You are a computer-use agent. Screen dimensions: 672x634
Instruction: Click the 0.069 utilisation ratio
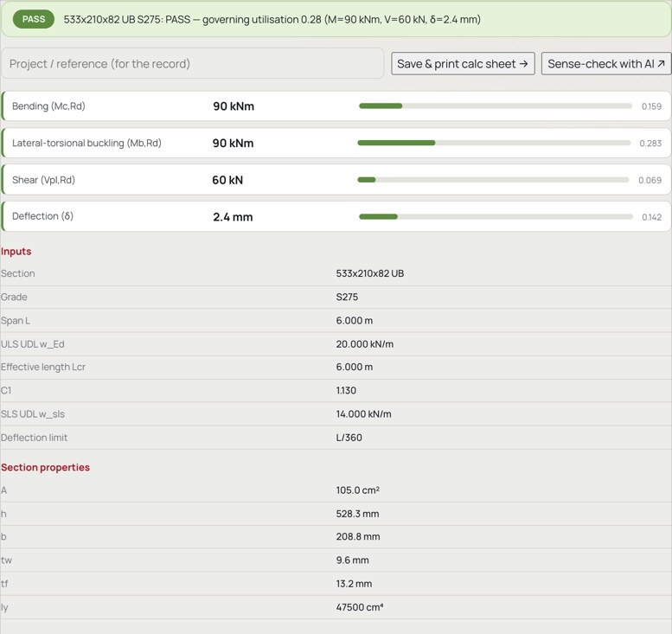tap(650, 180)
